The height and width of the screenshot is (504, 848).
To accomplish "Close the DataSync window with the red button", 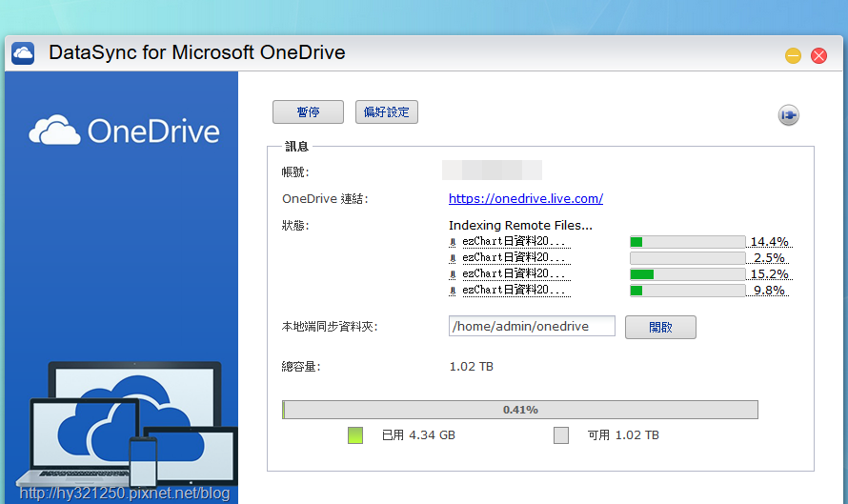I will click(x=818, y=55).
